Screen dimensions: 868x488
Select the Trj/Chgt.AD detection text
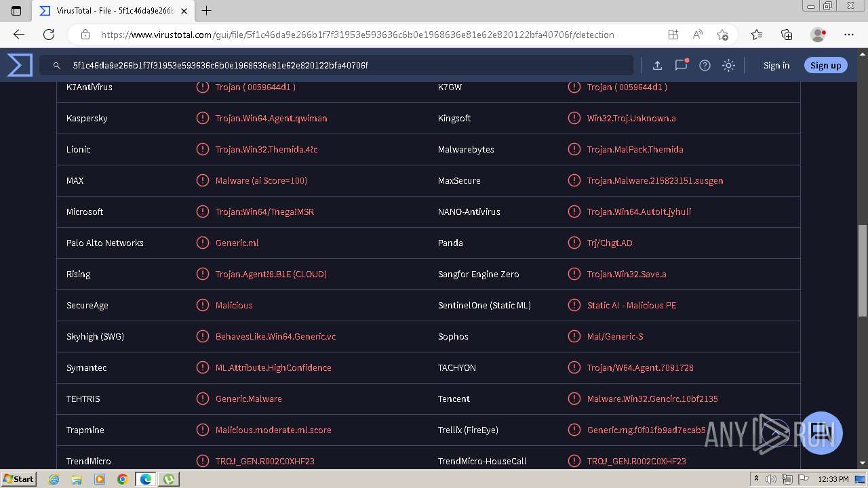[x=610, y=243]
